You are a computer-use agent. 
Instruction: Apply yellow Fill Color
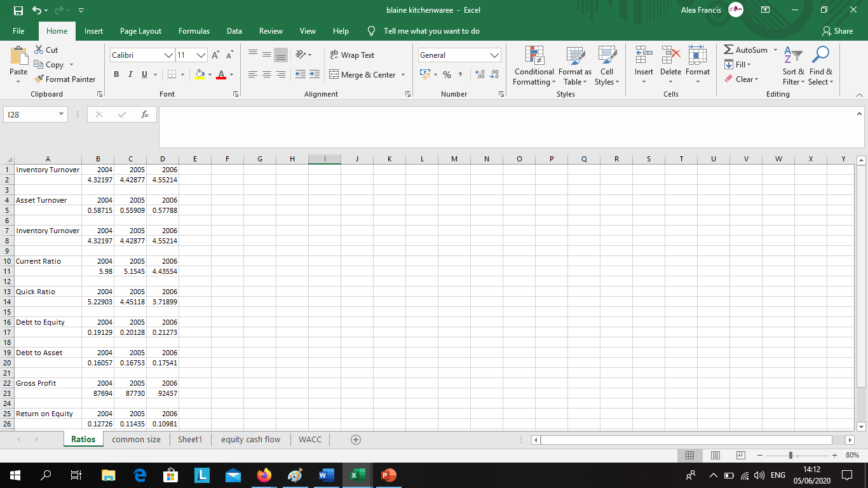coord(199,75)
